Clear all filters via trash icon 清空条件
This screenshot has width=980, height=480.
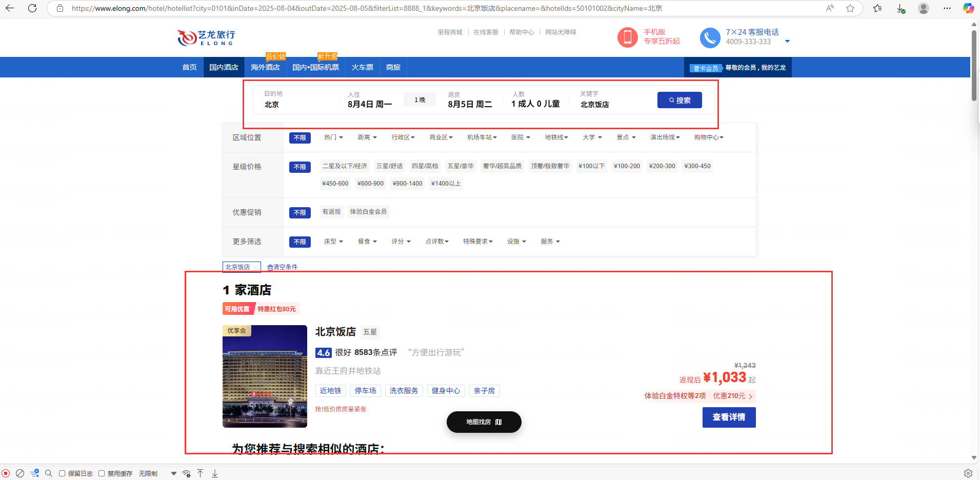pos(282,267)
